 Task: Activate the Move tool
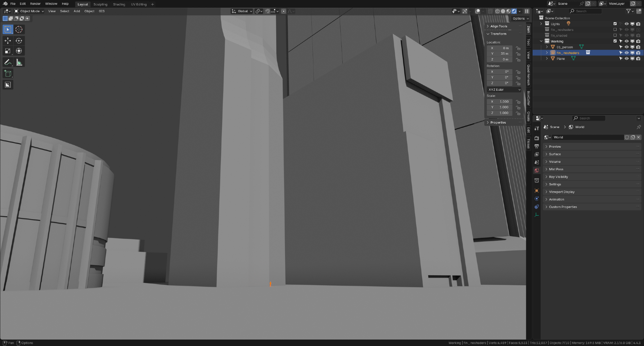click(x=8, y=41)
